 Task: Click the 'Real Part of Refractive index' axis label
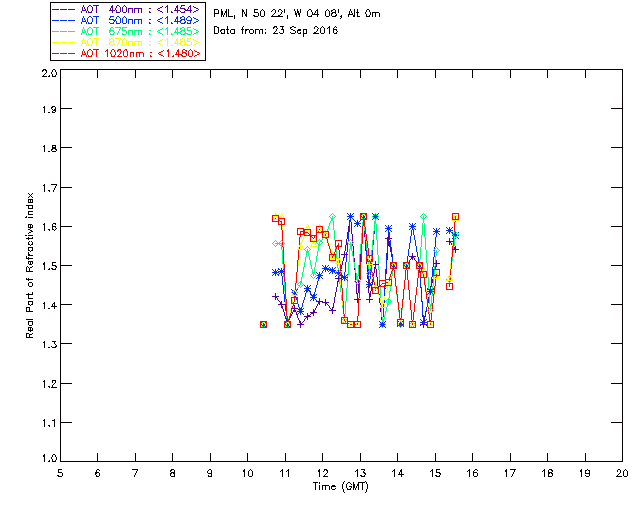(x=30, y=265)
